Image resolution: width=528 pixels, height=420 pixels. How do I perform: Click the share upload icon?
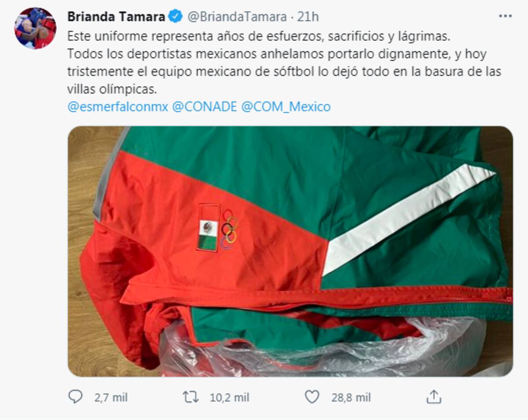point(433,397)
